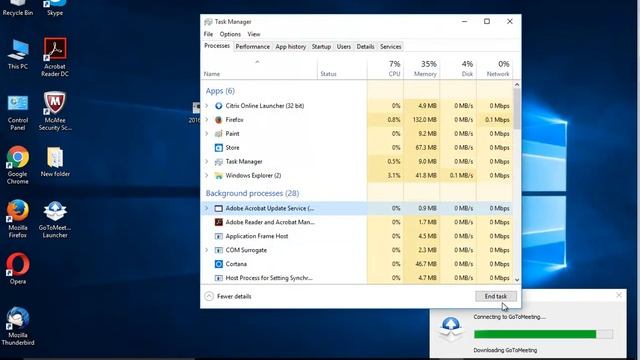This screenshot has width=640, height=360.
Task: Click the Cortana process icon
Action: tap(218, 264)
